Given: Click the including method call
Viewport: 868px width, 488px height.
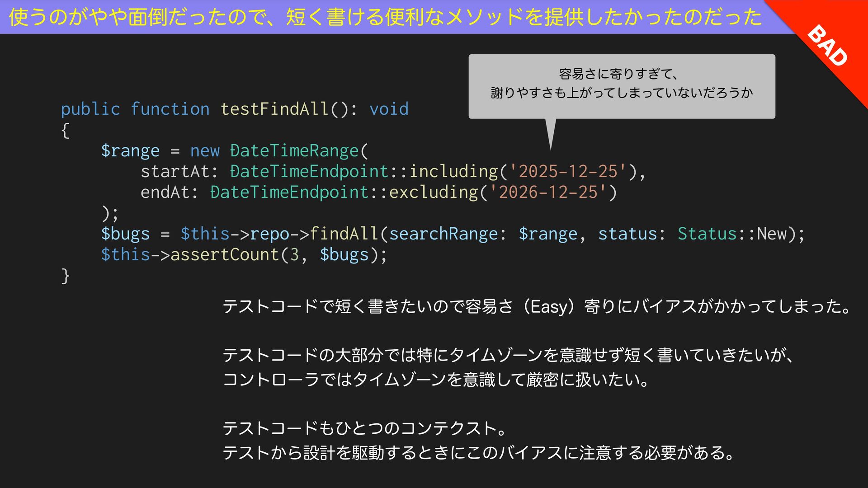Looking at the screenshot, I should pos(453,172).
